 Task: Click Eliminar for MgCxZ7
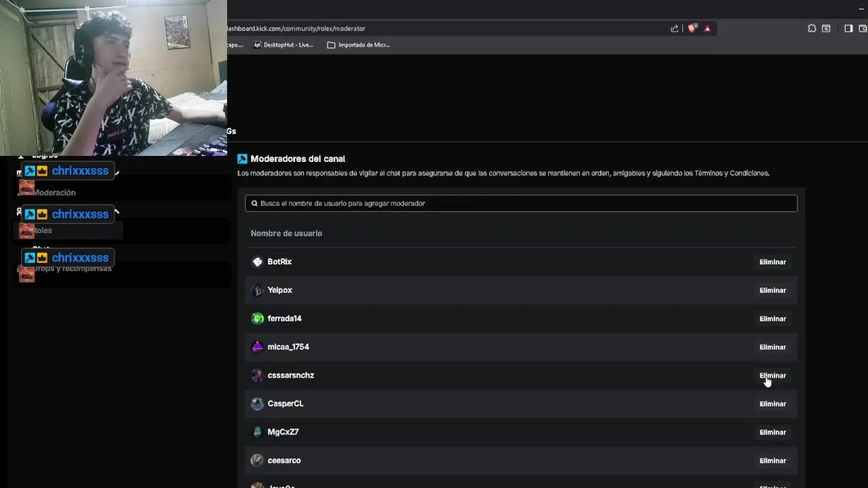click(x=772, y=432)
